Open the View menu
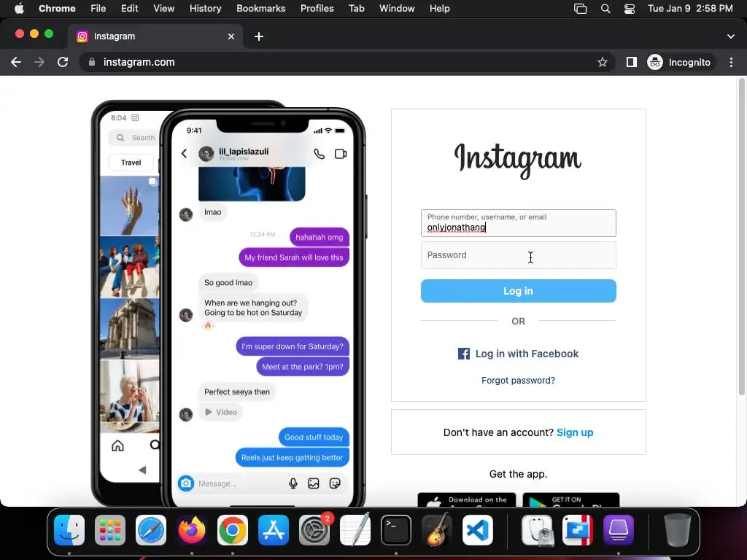The width and height of the screenshot is (747, 560). [164, 8]
